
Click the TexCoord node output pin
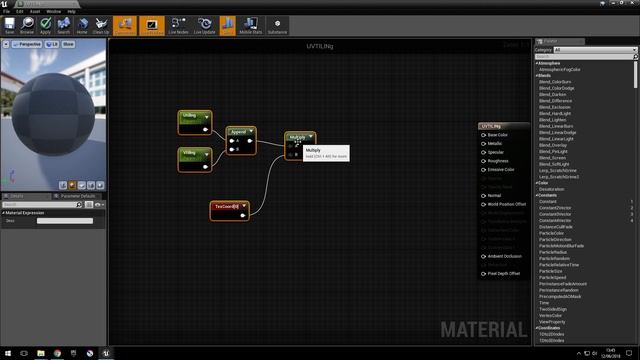point(243,215)
